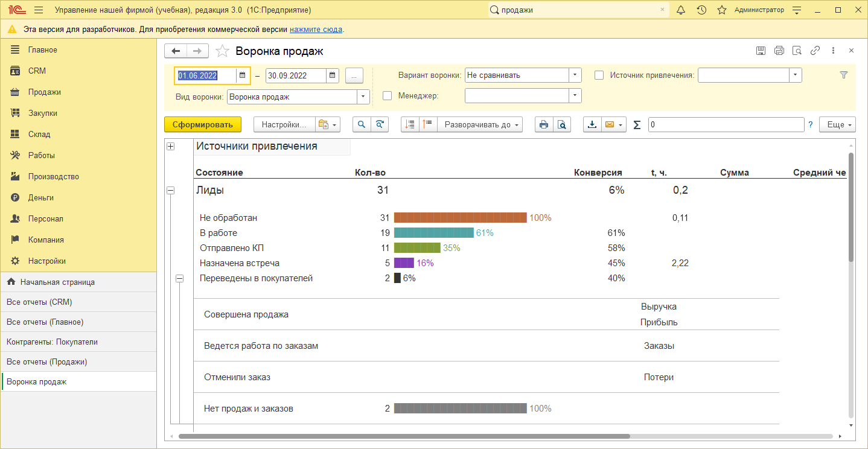Open title bar settings dropdown icon

pos(796,10)
